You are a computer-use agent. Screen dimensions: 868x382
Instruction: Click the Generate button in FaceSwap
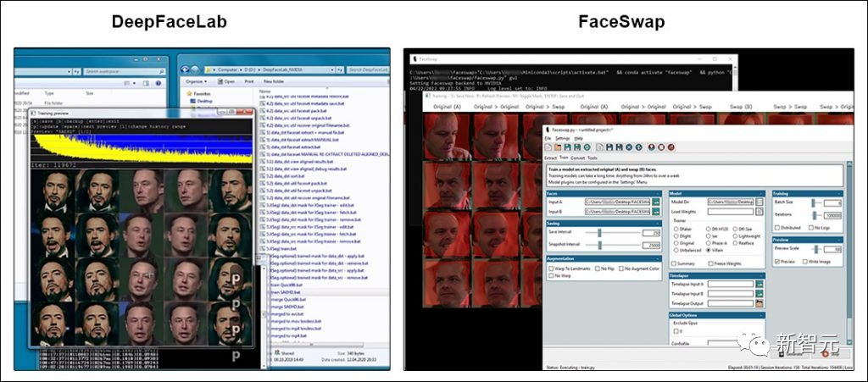791,354
